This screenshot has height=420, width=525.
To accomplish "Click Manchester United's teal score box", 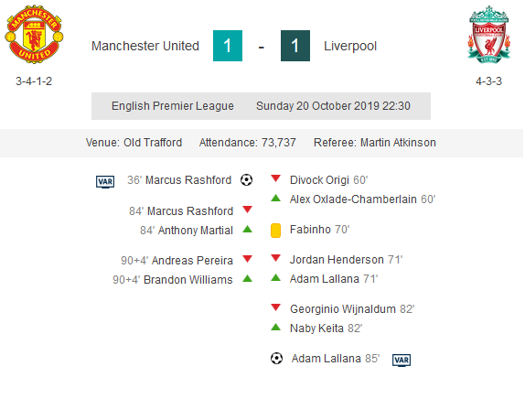I will (228, 46).
